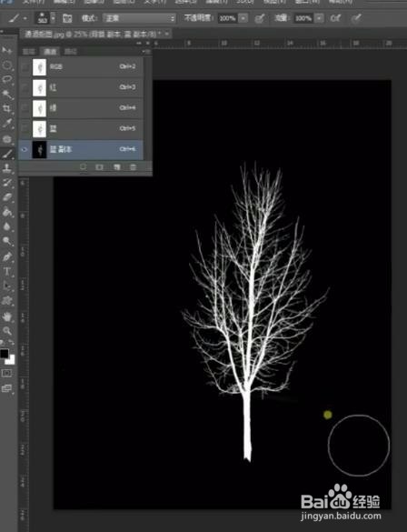
Task: Select the Blur tool
Action: coord(6,226)
